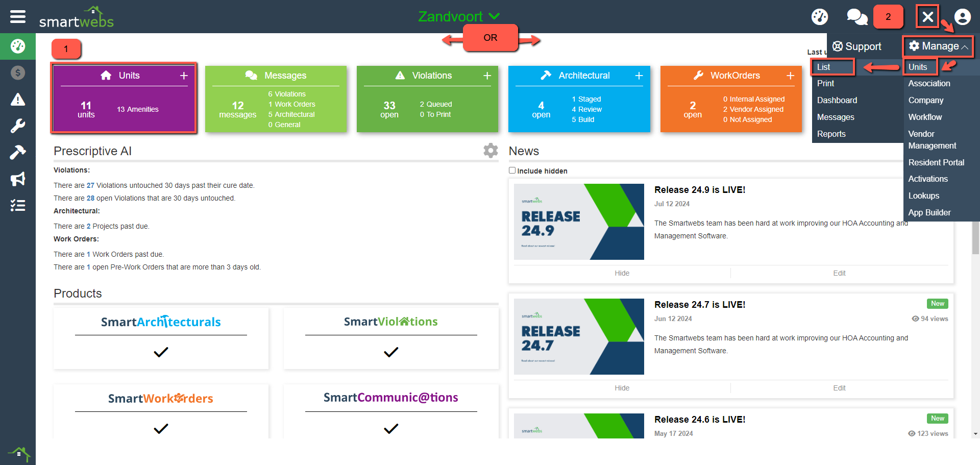Open Lookups under Manage
Viewport: 980px width, 465px height.
(x=923, y=196)
